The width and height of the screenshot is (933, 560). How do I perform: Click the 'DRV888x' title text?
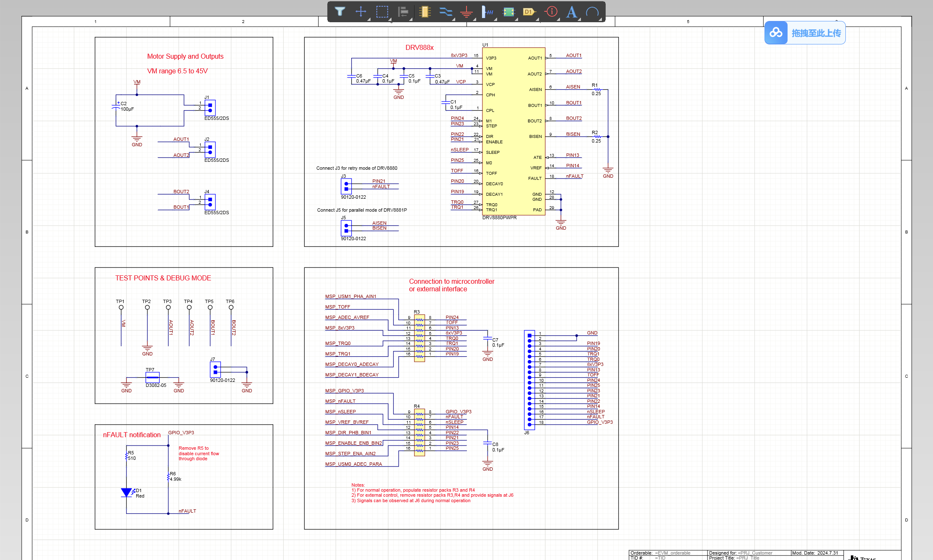(x=420, y=48)
